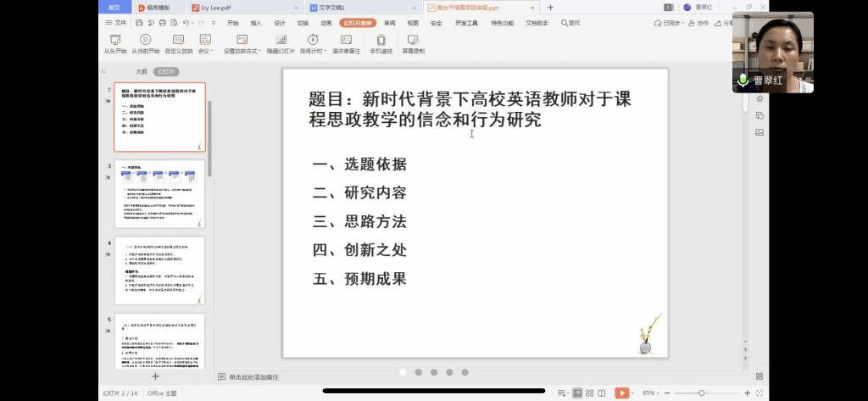
Task: Start slideshow from current slide (从当前开始)
Action: click(x=145, y=44)
